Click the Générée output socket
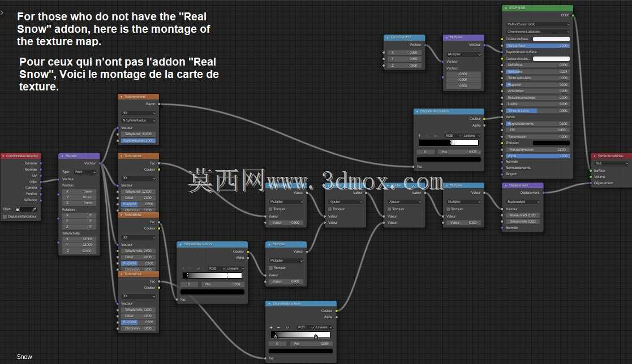 (41, 163)
